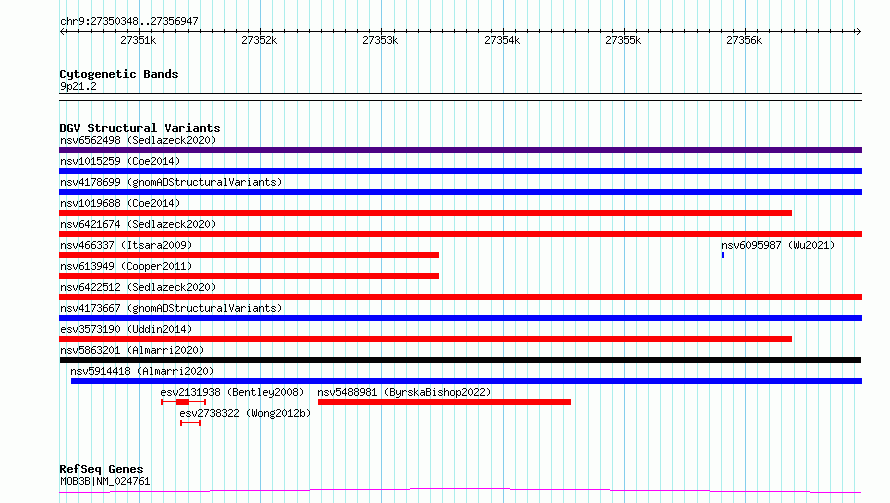Click the 27356k ruler tick label
This screenshot has width=890, height=503.
coord(744,40)
